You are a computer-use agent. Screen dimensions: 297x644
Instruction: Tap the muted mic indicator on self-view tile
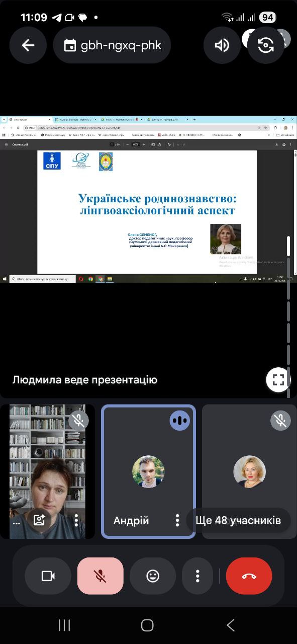(x=78, y=420)
